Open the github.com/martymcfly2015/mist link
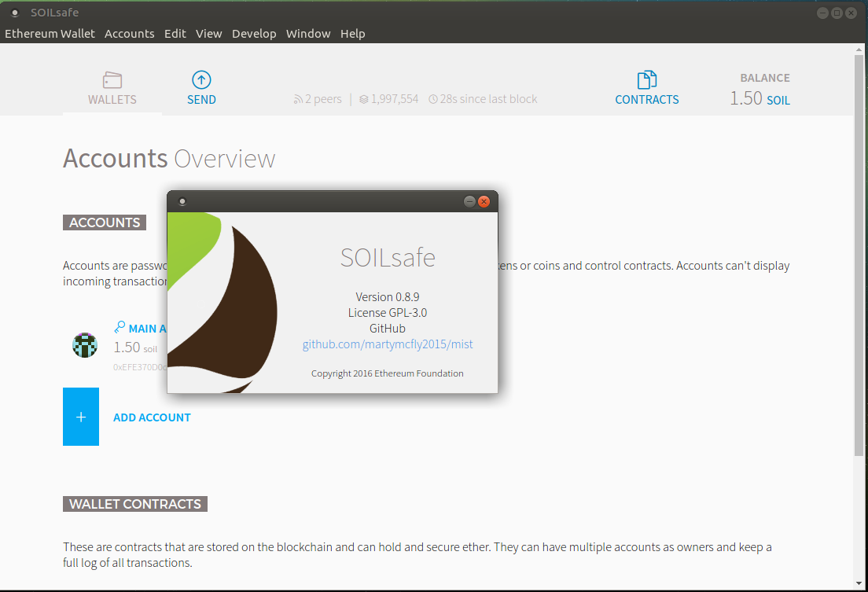 tap(388, 344)
